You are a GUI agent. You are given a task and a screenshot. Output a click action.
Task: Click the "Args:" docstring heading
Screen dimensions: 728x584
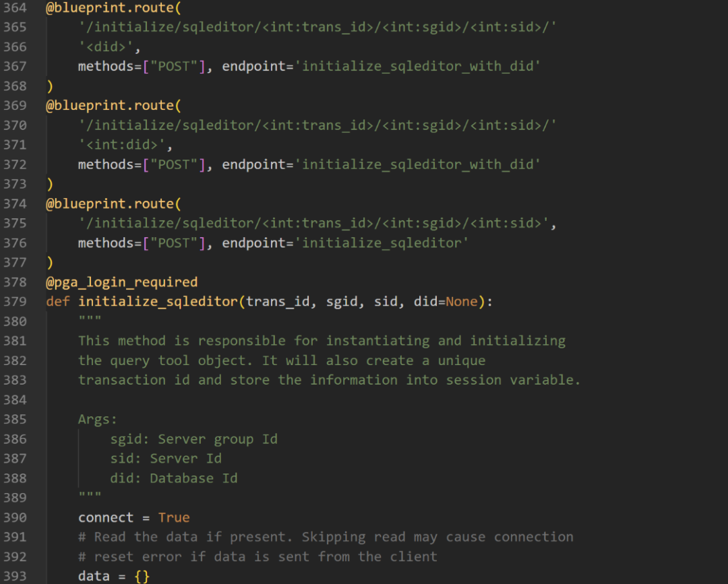point(98,420)
